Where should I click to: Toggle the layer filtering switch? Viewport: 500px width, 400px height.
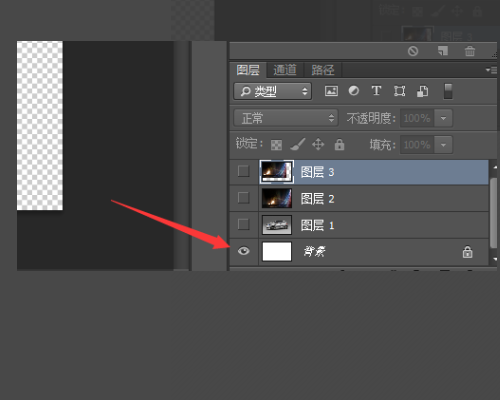(x=448, y=91)
